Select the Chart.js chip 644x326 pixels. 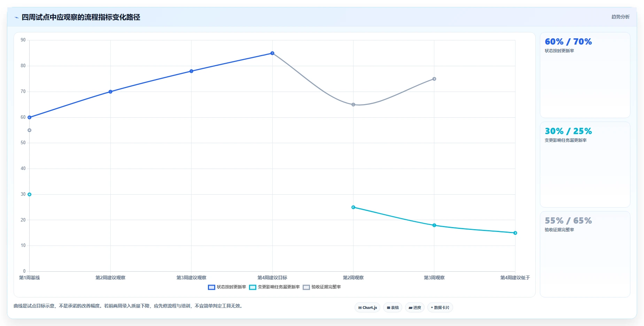(x=367, y=308)
